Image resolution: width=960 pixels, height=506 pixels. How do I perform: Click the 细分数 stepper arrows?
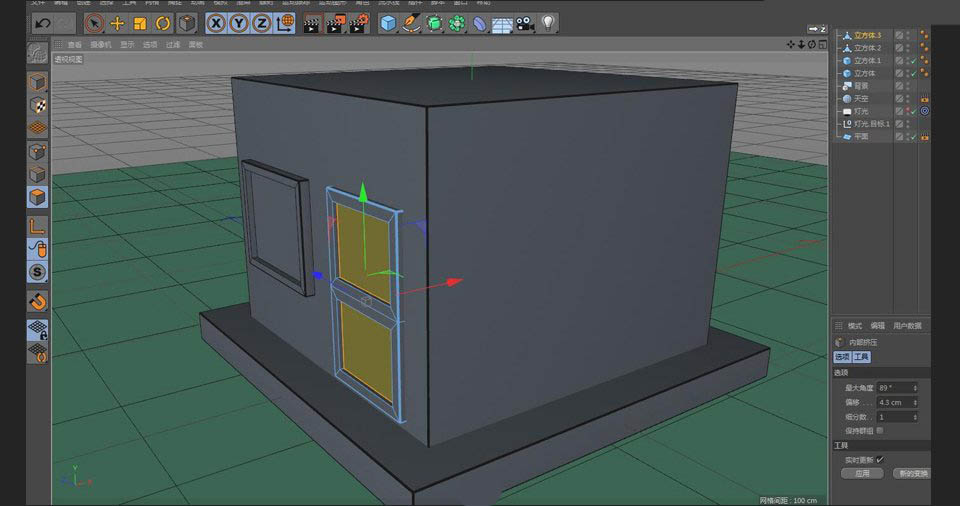tap(914, 416)
